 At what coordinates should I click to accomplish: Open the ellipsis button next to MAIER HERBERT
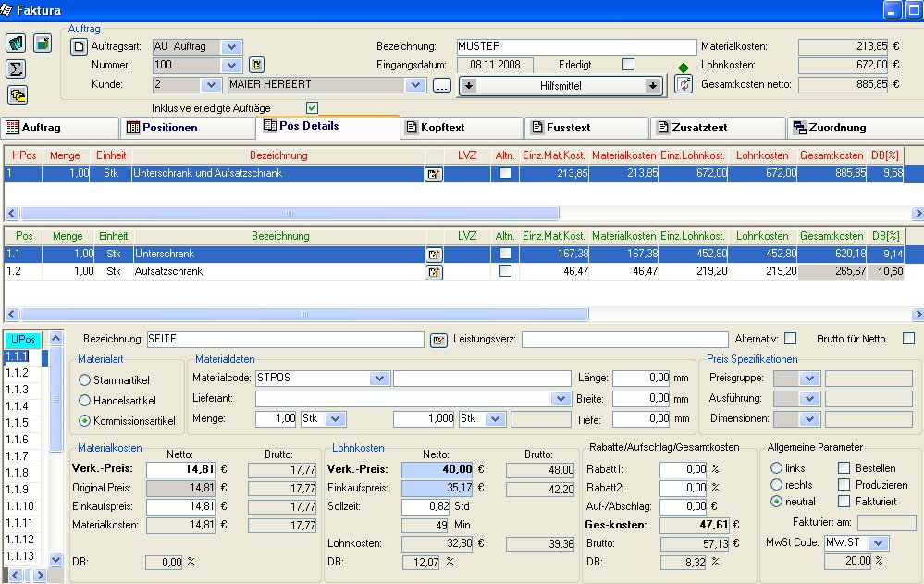coord(441,85)
